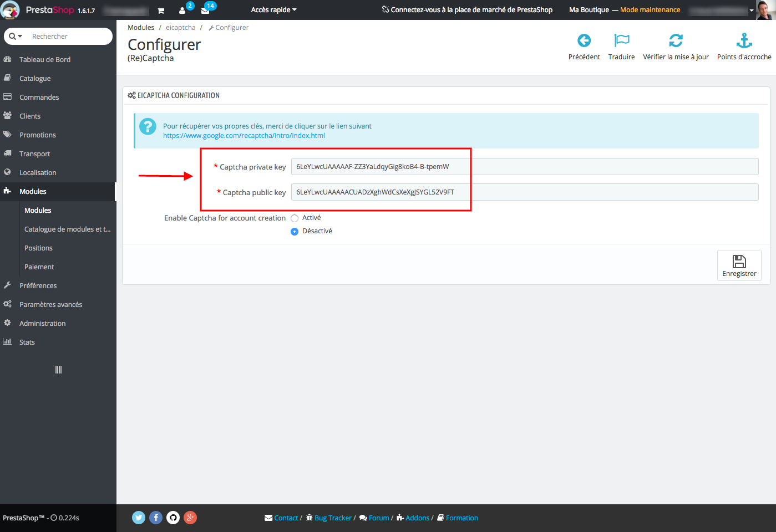Open the search filter dropdown arrow
Image resolution: width=776 pixels, height=532 pixels.
tap(16, 37)
